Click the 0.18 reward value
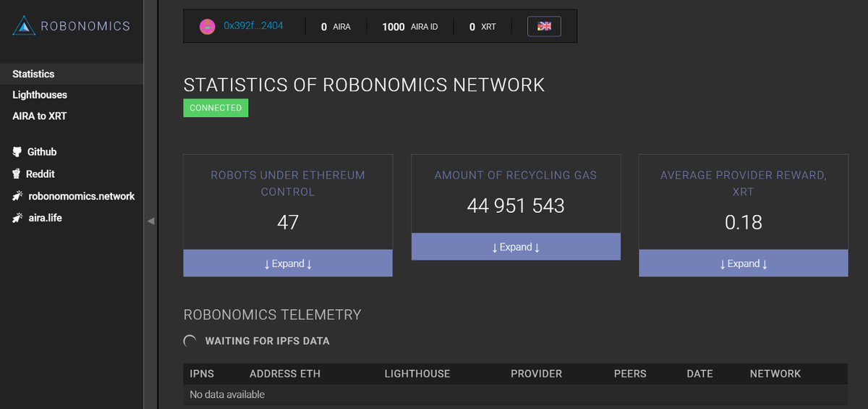Image resolution: width=868 pixels, height=409 pixels. [x=744, y=222]
